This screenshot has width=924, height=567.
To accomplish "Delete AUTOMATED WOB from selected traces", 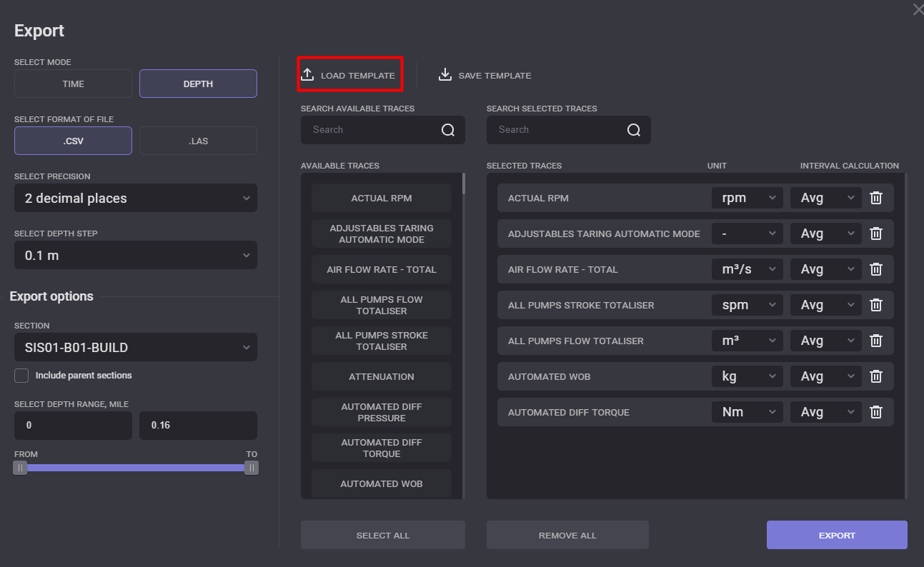I will (876, 376).
